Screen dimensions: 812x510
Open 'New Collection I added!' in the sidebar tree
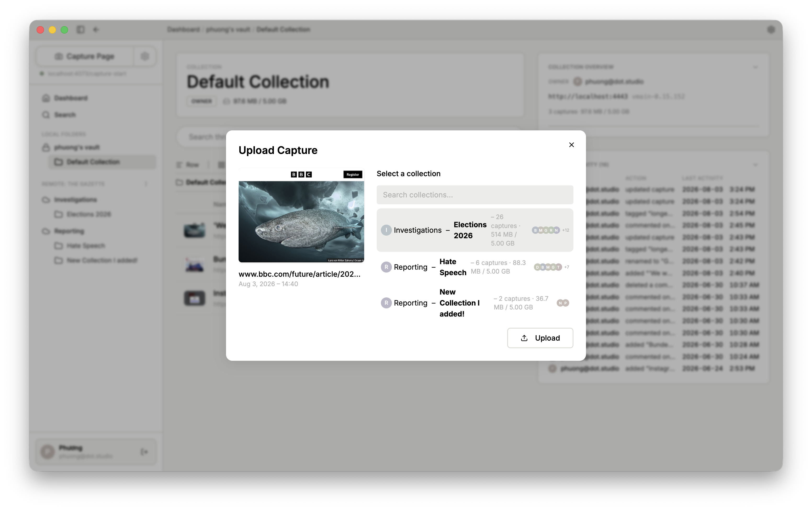tap(102, 260)
